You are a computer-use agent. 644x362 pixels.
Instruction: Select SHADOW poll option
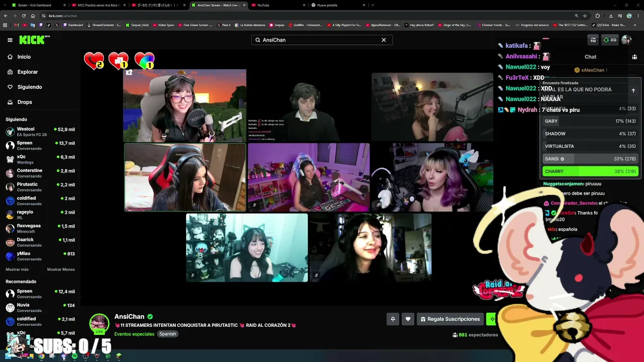[590, 134]
